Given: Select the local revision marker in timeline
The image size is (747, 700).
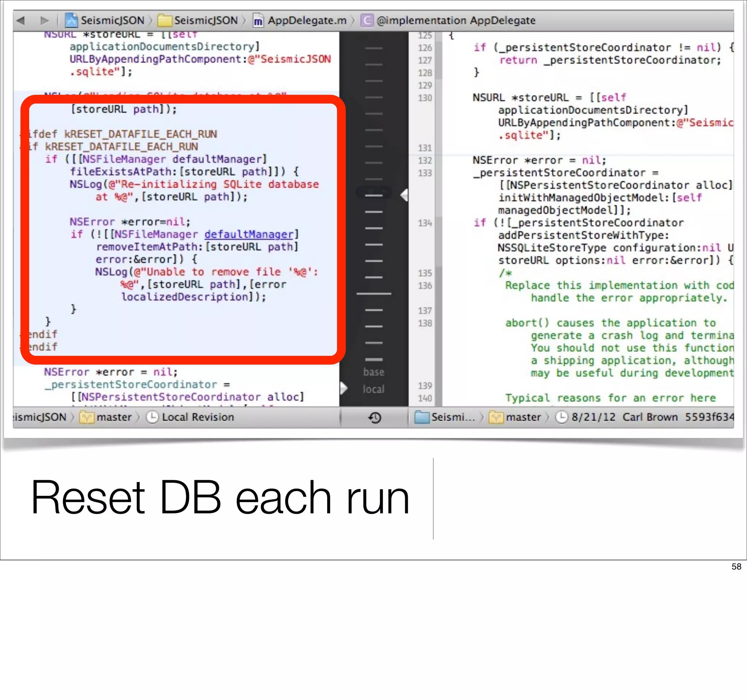Looking at the screenshot, I should (373, 389).
